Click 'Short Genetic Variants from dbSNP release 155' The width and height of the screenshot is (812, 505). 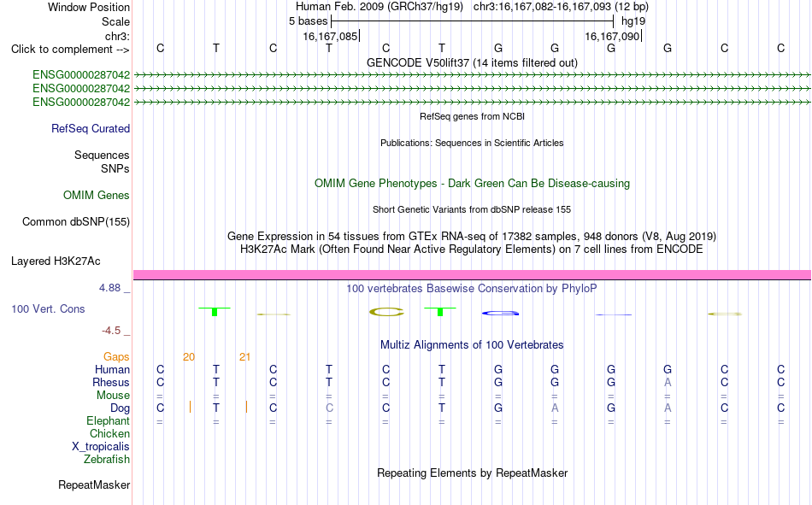tap(472, 209)
